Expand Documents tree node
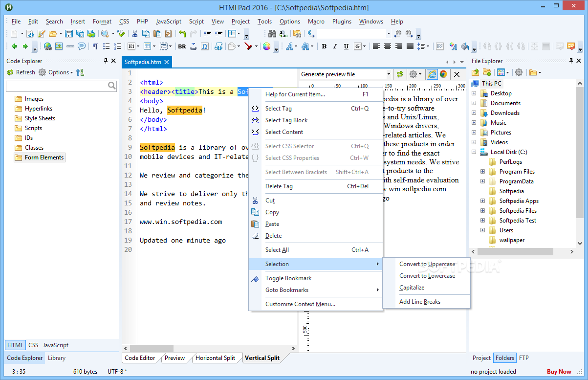This screenshot has height=380, width=588. tap(474, 103)
